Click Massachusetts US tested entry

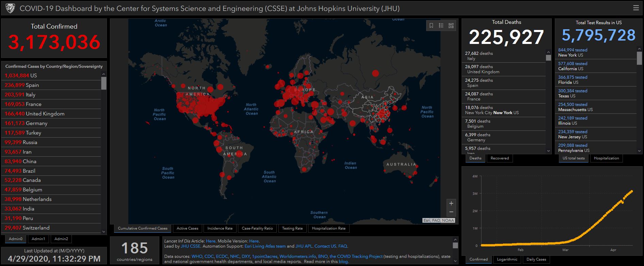point(596,107)
